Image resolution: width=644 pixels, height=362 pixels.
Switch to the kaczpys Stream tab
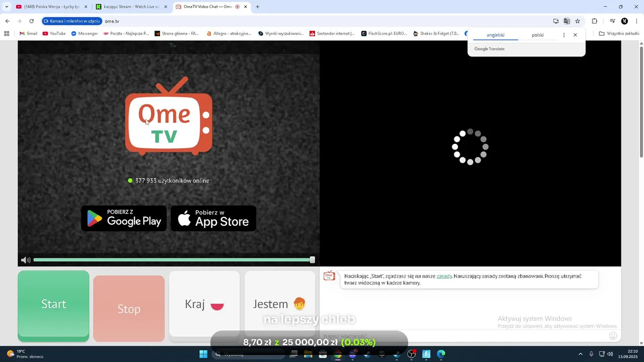pos(132,7)
